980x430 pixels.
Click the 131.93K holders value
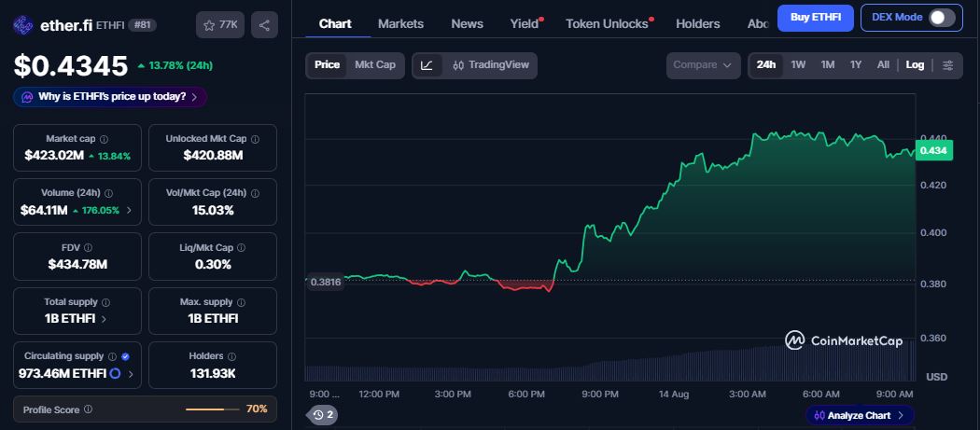[213, 374]
